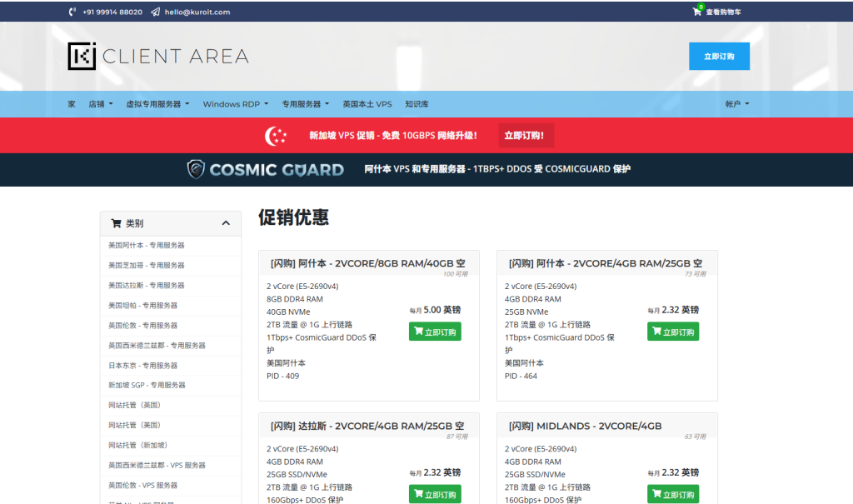
Task: Click the Kuroit Client Area logo
Action: point(158,56)
